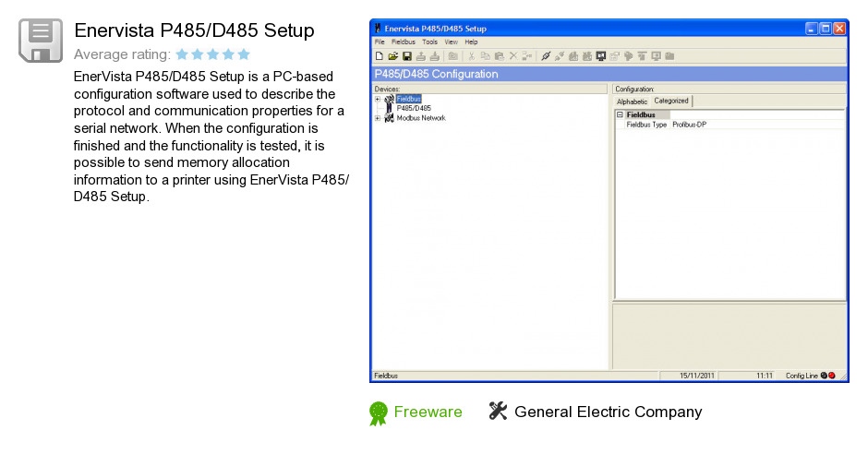Click the software screenshot thumbnail title bar
The image size is (868, 454).
[609, 29]
